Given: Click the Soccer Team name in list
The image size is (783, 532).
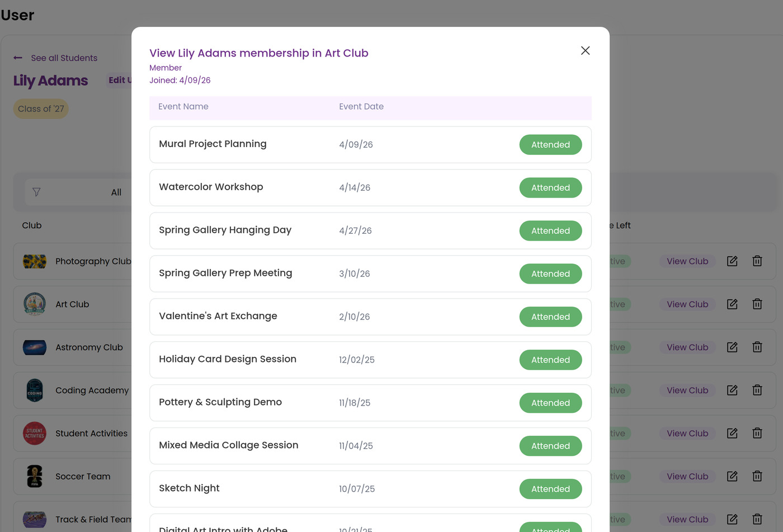Looking at the screenshot, I should [x=83, y=477].
